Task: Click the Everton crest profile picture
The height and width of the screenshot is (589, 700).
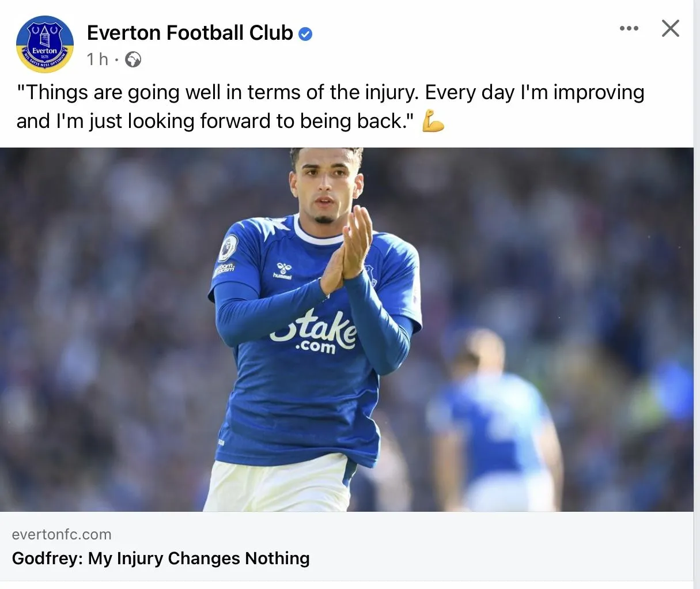Action: pos(45,44)
